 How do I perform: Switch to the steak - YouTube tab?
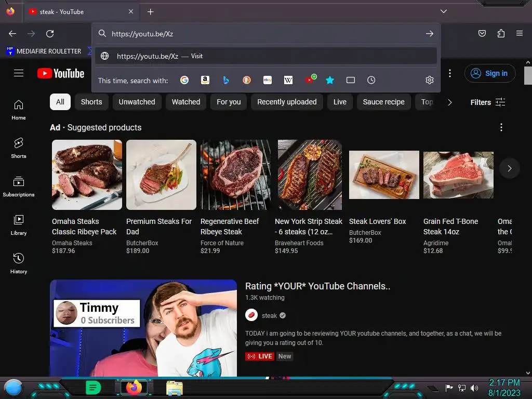81,11
